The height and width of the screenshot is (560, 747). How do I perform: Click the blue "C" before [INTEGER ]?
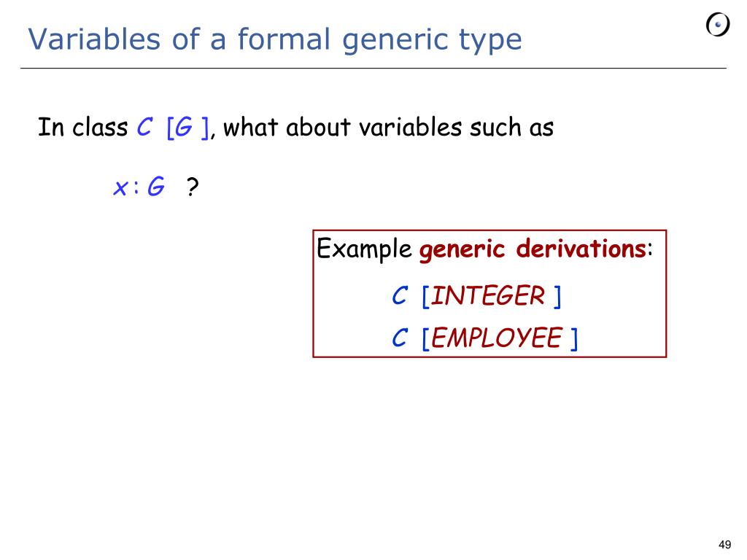(x=400, y=296)
